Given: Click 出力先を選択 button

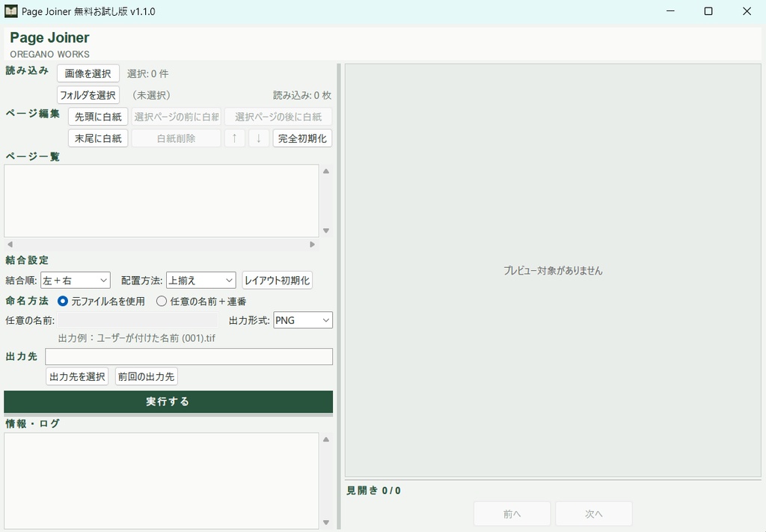Looking at the screenshot, I should pos(77,376).
